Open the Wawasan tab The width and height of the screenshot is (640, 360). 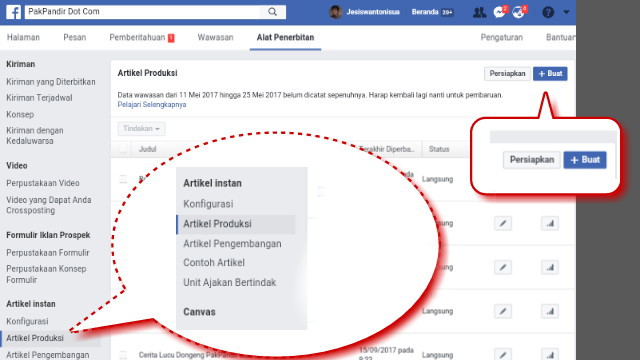tap(216, 38)
